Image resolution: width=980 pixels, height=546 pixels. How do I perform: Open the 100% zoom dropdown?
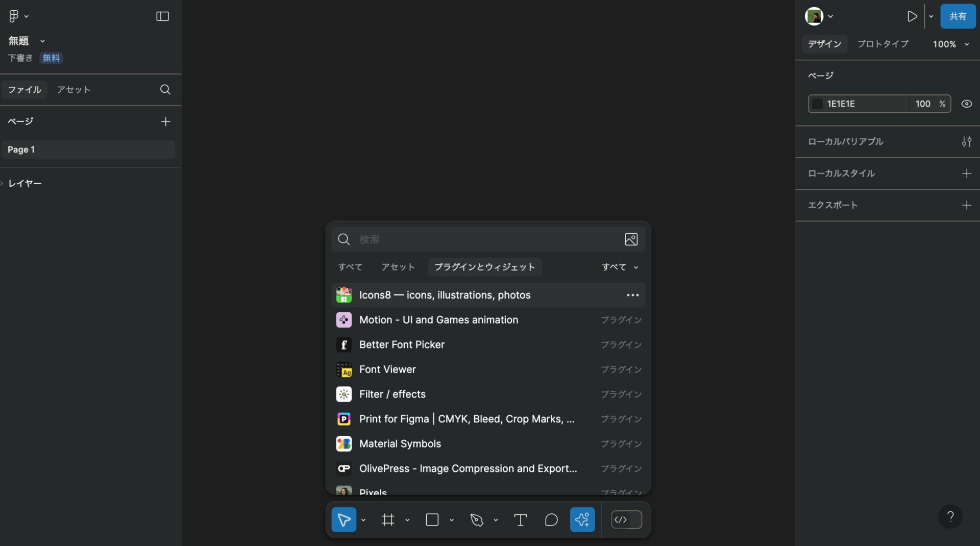point(950,44)
